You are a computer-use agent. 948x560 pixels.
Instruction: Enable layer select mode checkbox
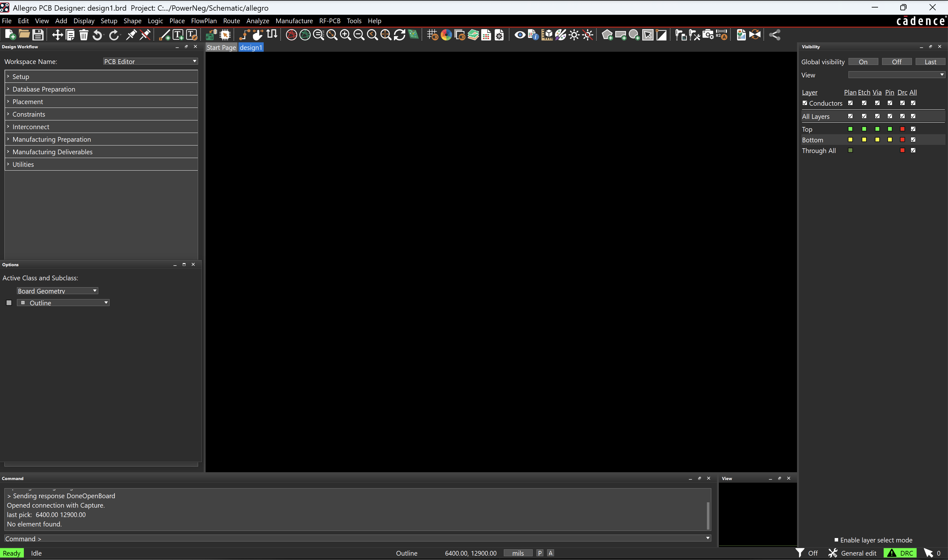tap(836, 540)
